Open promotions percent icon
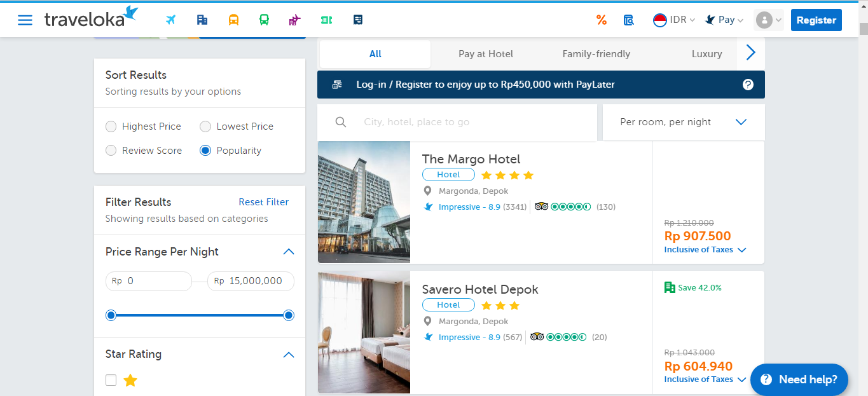868x396 pixels. 602,20
